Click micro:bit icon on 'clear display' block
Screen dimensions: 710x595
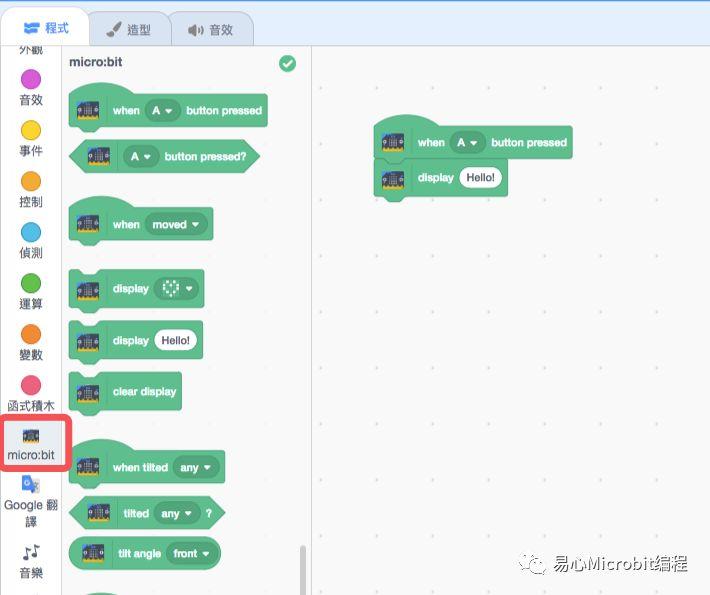point(88,393)
